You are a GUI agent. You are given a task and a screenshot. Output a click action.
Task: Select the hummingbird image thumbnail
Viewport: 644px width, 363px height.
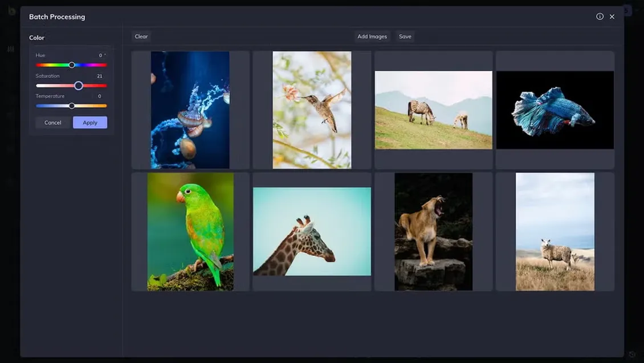point(312,110)
